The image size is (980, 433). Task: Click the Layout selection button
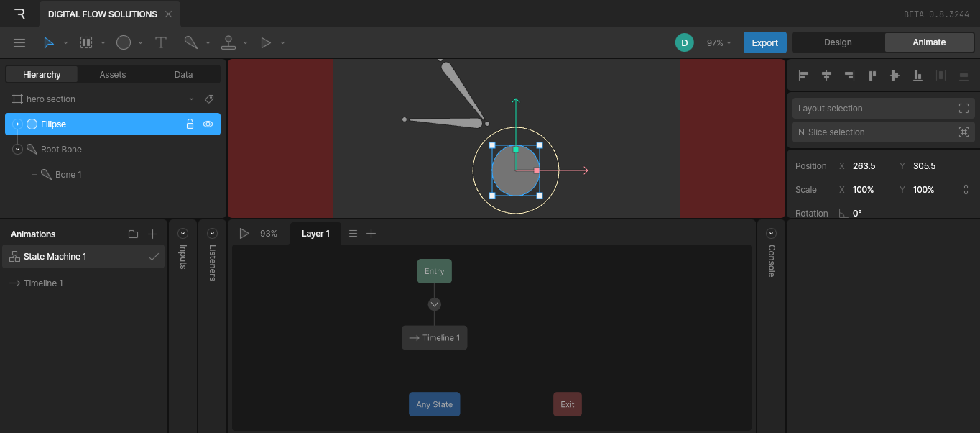[883, 109]
